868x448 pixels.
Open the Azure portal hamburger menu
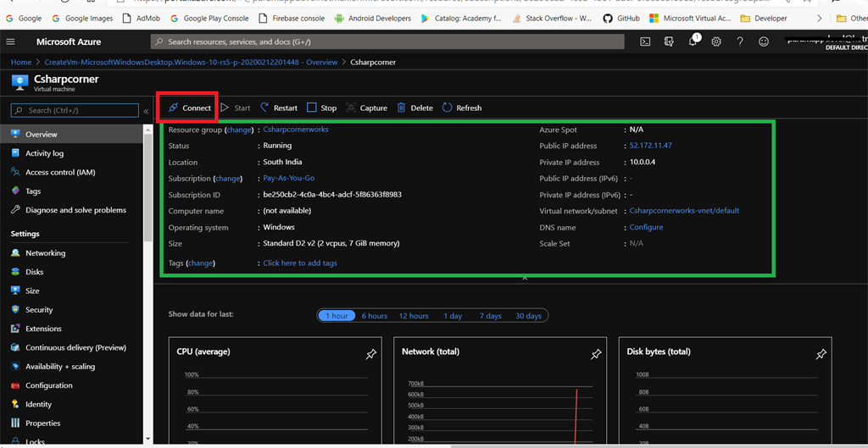coord(10,42)
